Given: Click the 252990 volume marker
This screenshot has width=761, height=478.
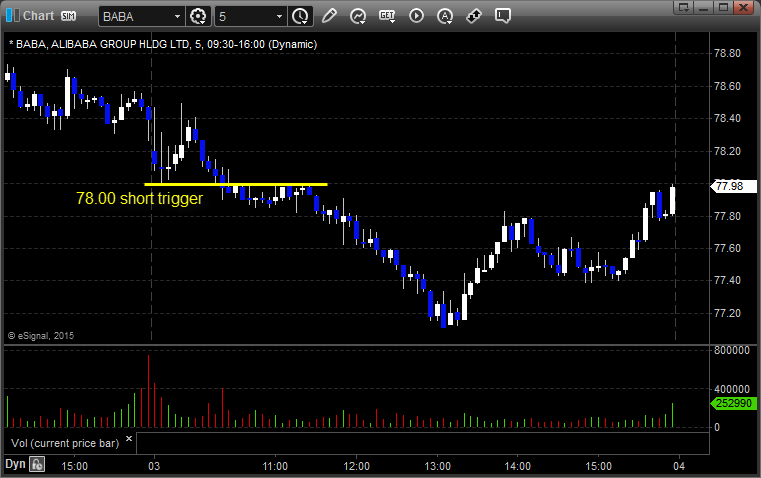Looking at the screenshot, I should pyautogui.click(x=733, y=403).
